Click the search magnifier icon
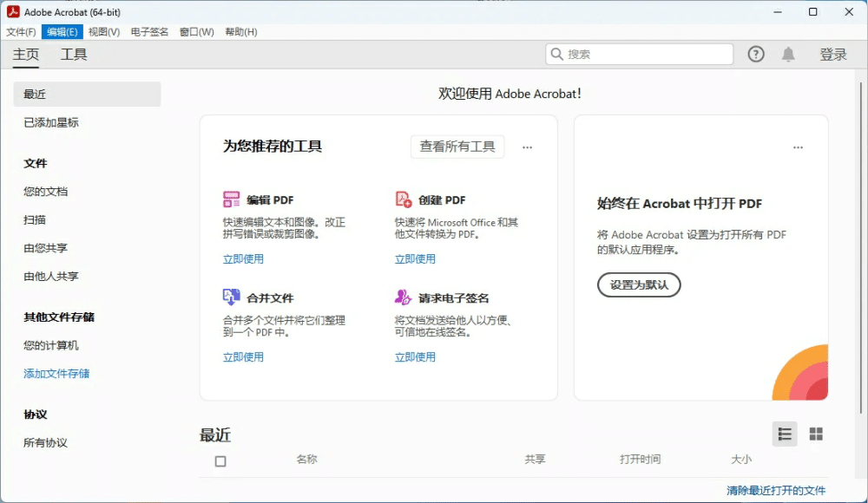This screenshot has width=868, height=503. click(556, 54)
